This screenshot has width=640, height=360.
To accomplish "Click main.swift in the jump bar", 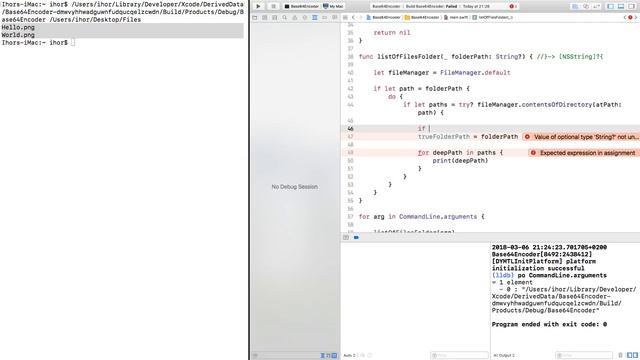I will 456,18.
